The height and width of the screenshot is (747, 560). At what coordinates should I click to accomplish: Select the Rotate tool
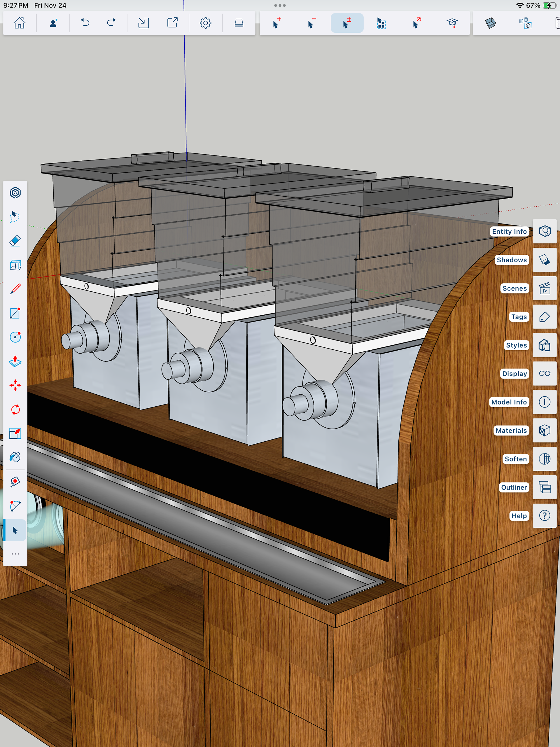point(15,409)
